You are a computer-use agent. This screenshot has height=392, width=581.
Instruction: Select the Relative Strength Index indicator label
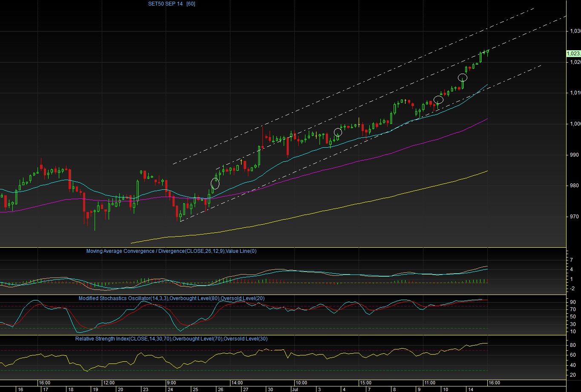point(172,339)
